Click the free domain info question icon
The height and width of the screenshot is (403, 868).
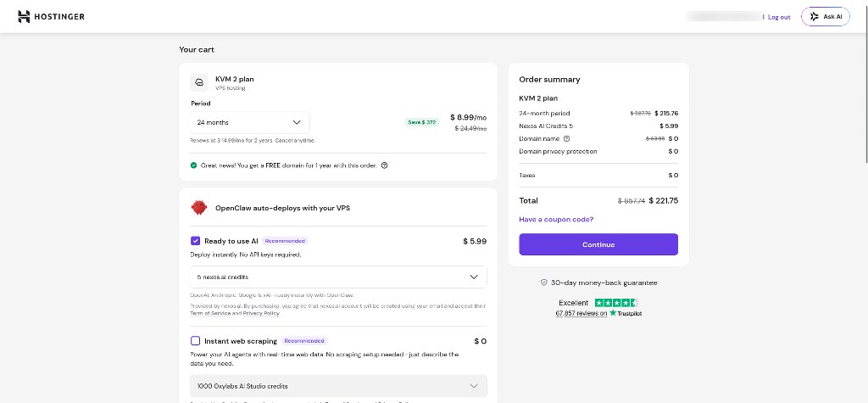pos(385,165)
